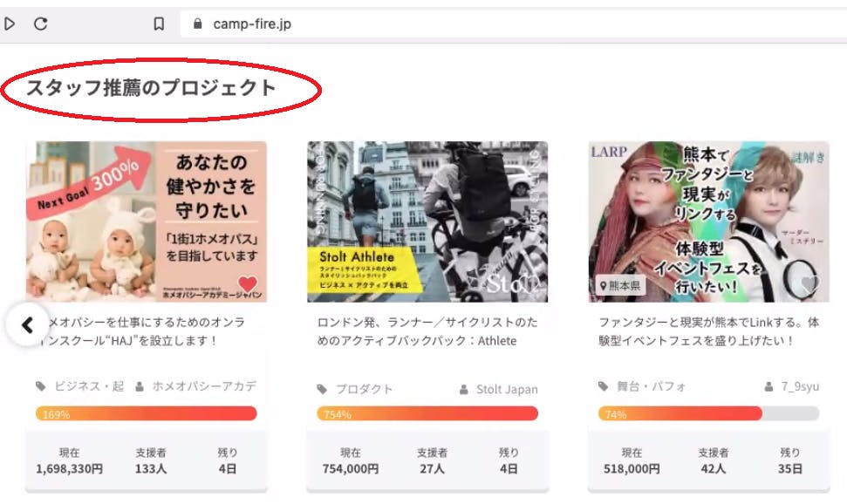Click the 754% funding progress bar
This screenshot has width=847, height=504.
427,414
